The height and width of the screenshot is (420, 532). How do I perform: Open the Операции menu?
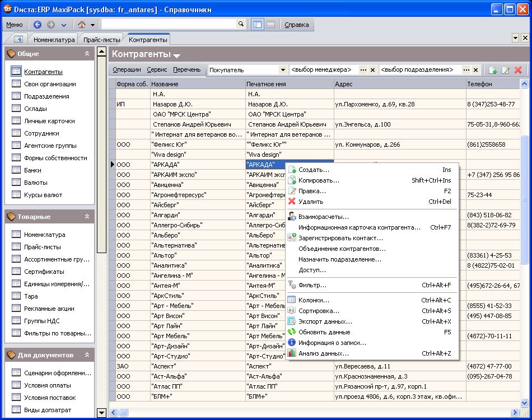click(x=127, y=70)
